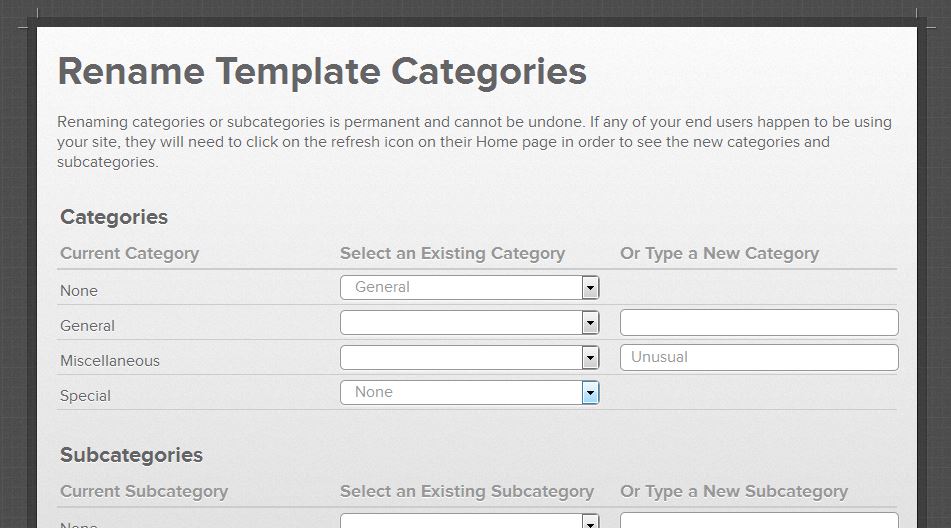Click the Select an Existing Category header
The height and width of the screenshot is (528, 951).
coord(452,253)
